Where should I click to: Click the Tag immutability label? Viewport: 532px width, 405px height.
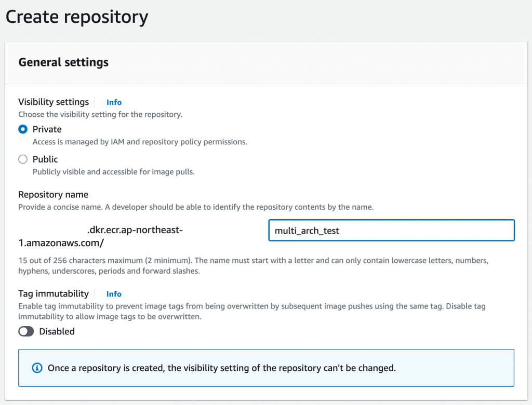click(x=54, y=294)
